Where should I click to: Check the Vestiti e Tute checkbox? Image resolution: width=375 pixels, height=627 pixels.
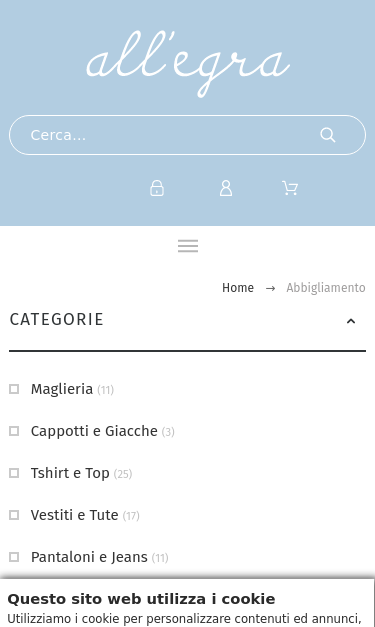14,515
